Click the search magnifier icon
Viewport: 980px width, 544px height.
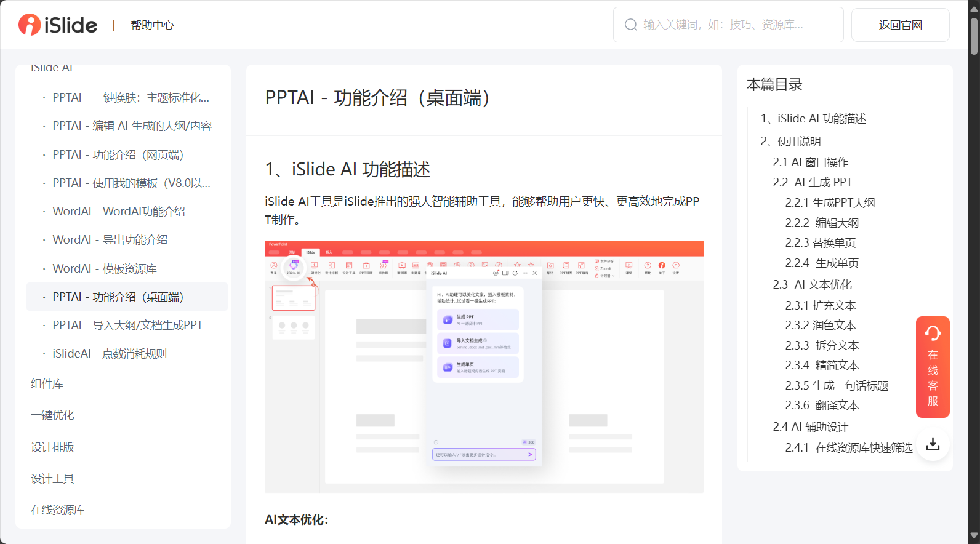point(630,25)
